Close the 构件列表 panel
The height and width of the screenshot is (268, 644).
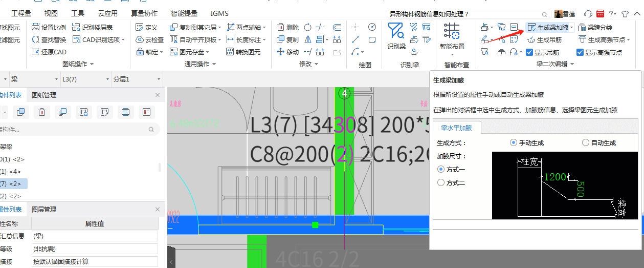[x=158, y=95]
